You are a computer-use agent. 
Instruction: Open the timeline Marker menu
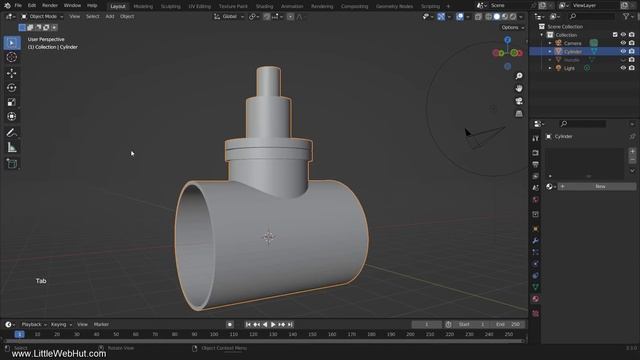point(101,324)
